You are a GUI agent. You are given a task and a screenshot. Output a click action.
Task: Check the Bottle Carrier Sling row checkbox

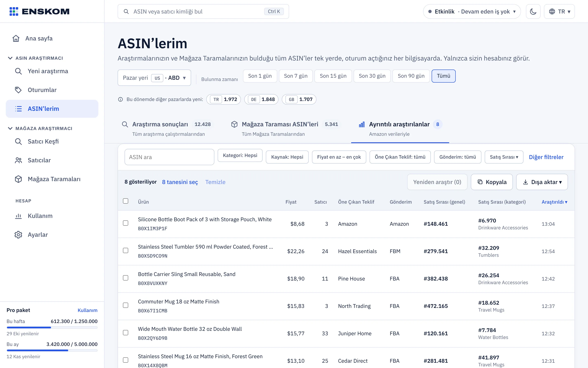[126, 278]
